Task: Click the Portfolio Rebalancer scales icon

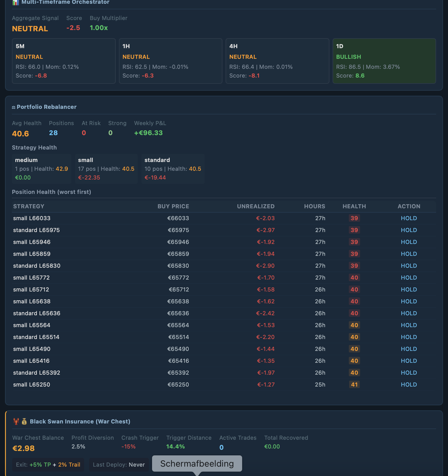Action: (x=13, y=107)
